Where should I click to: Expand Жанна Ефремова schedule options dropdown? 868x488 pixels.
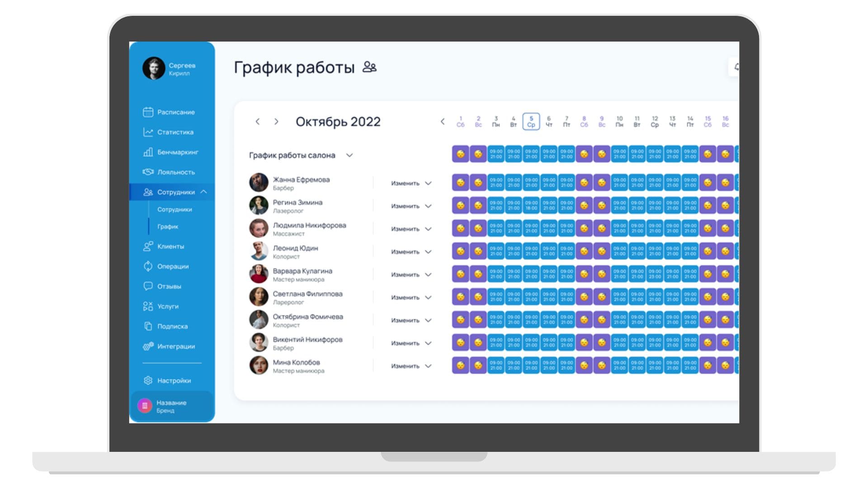[429, 183]
